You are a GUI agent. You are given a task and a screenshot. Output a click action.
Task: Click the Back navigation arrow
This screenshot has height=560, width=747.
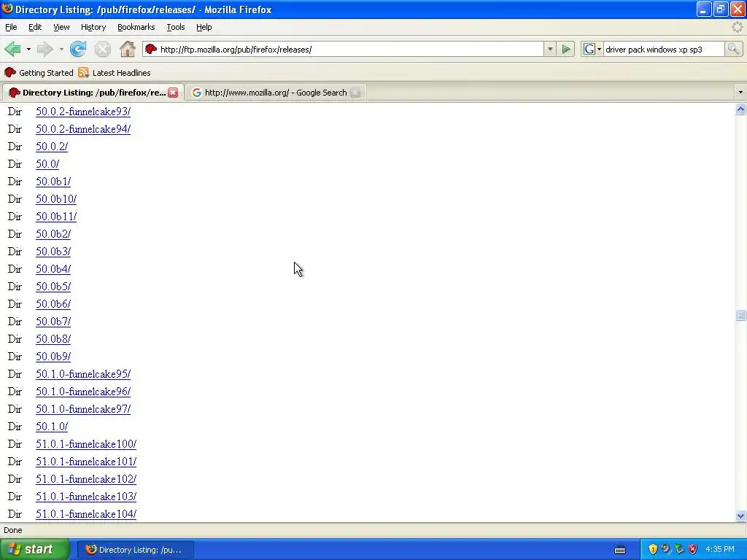click(x=12, y=49)
